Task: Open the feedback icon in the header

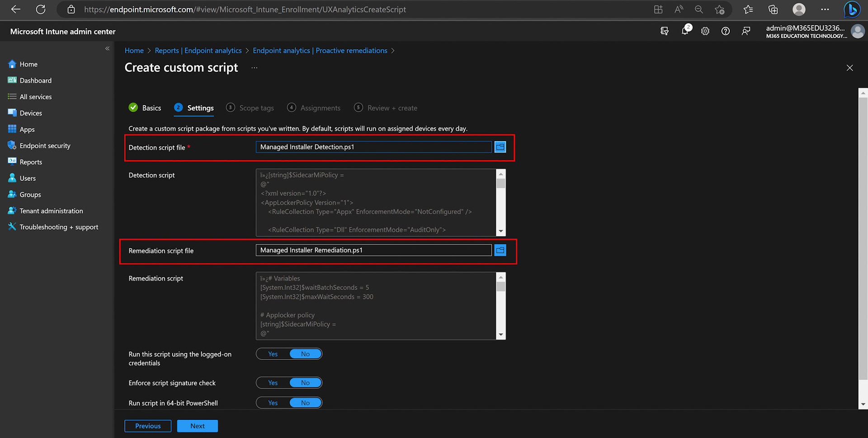Action: click(x=746, y=31)
